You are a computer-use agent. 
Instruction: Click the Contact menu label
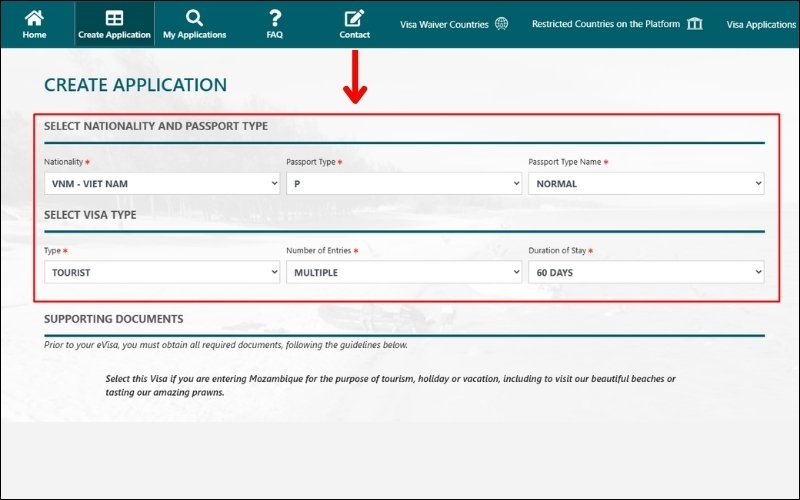(x=354, y=35)
